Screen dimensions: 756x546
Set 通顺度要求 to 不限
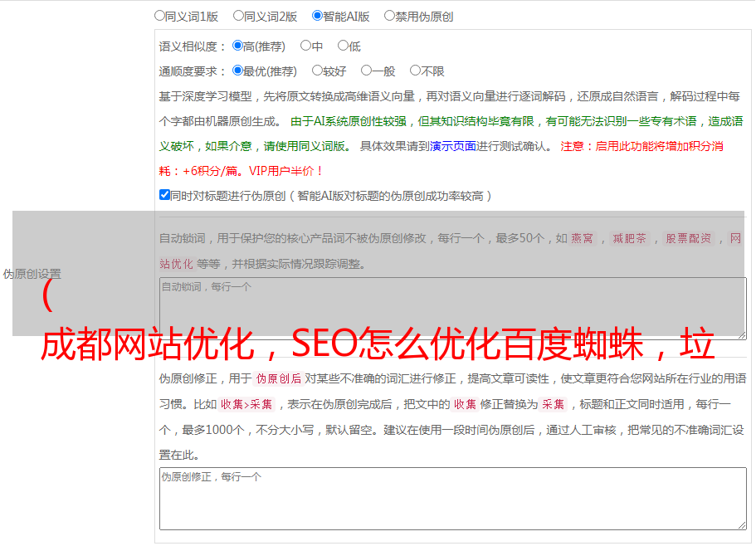click(415, 71)
